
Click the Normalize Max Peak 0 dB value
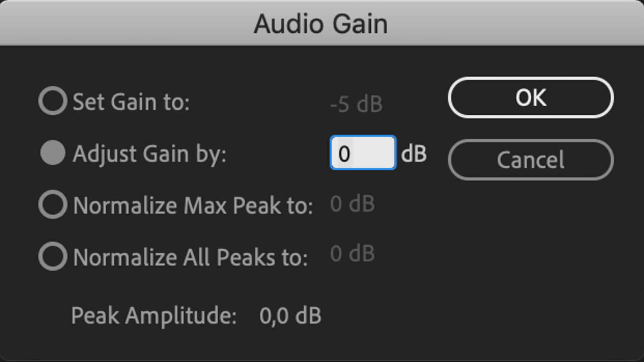click(352, 204)
